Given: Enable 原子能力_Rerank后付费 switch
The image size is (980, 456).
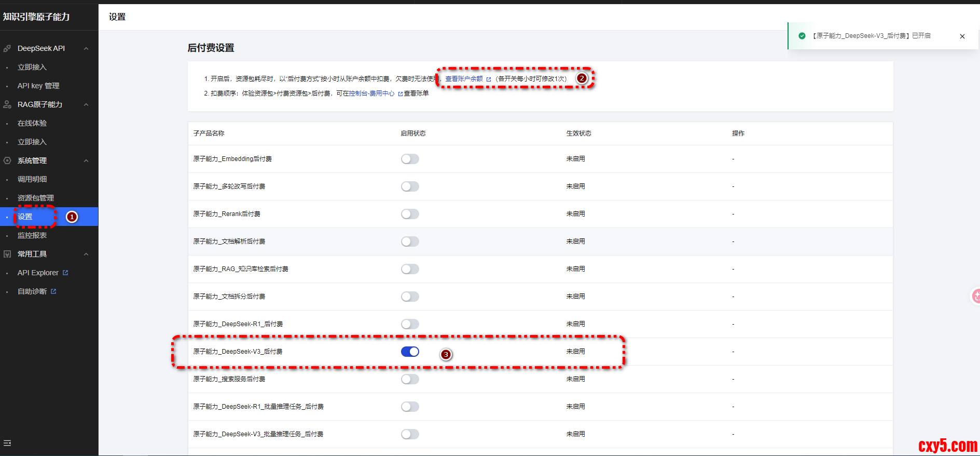Looking at the screenshot, I should coord(410,214).
